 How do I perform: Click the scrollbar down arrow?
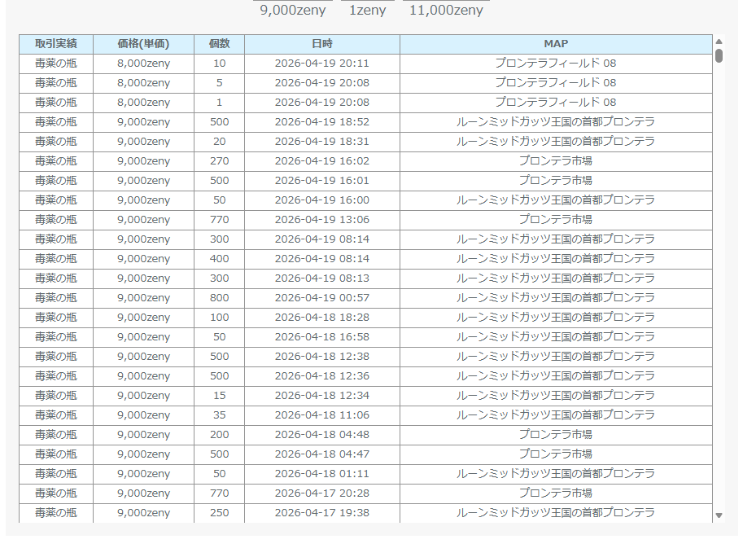click(x=719, y=515)
